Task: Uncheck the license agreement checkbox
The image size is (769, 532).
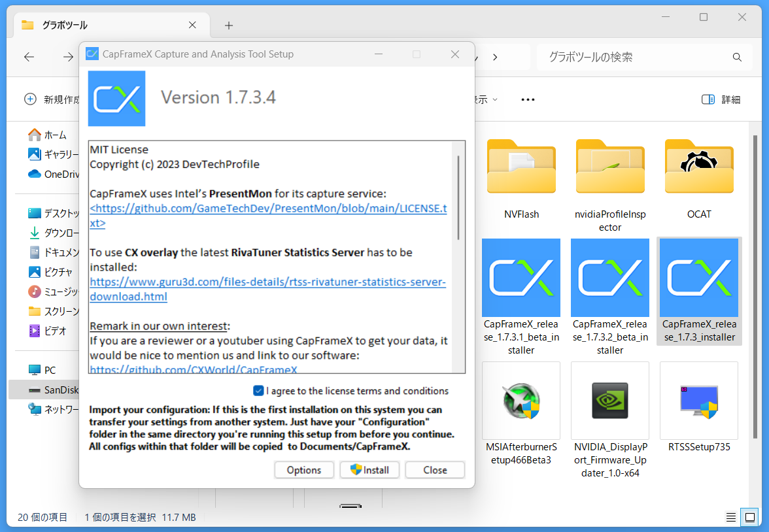Action: tap(258, 391)
